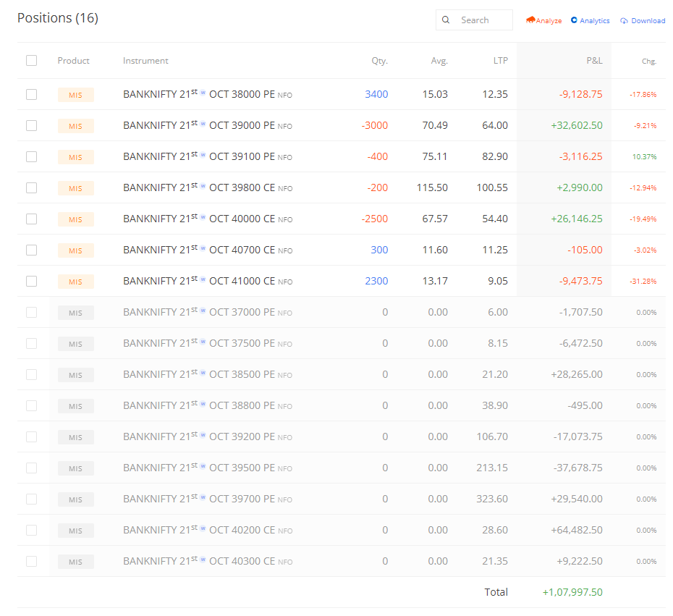Click the Analyze icon
The image size is (673, 616).
point(530,20)
